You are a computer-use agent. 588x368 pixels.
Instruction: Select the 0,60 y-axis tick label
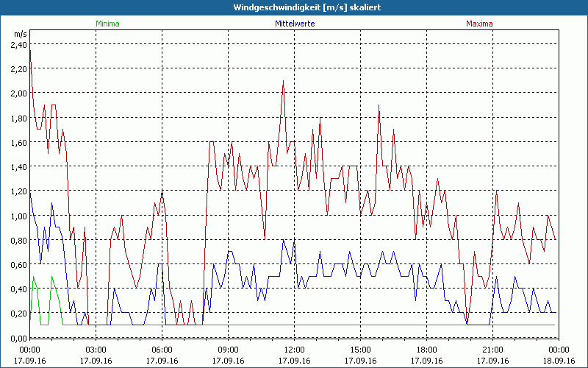point(18,264)
